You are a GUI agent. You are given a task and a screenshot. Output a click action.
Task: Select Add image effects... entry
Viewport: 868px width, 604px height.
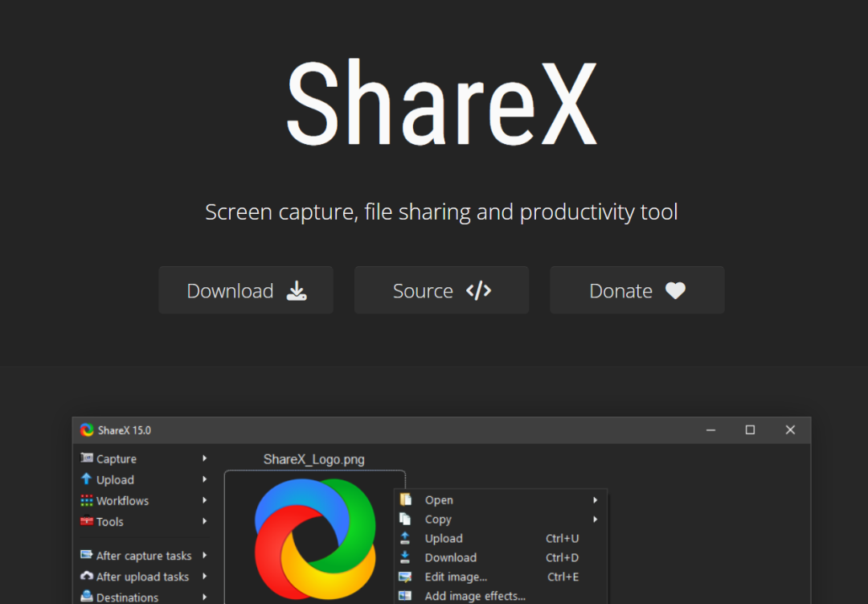coord(501,596)
